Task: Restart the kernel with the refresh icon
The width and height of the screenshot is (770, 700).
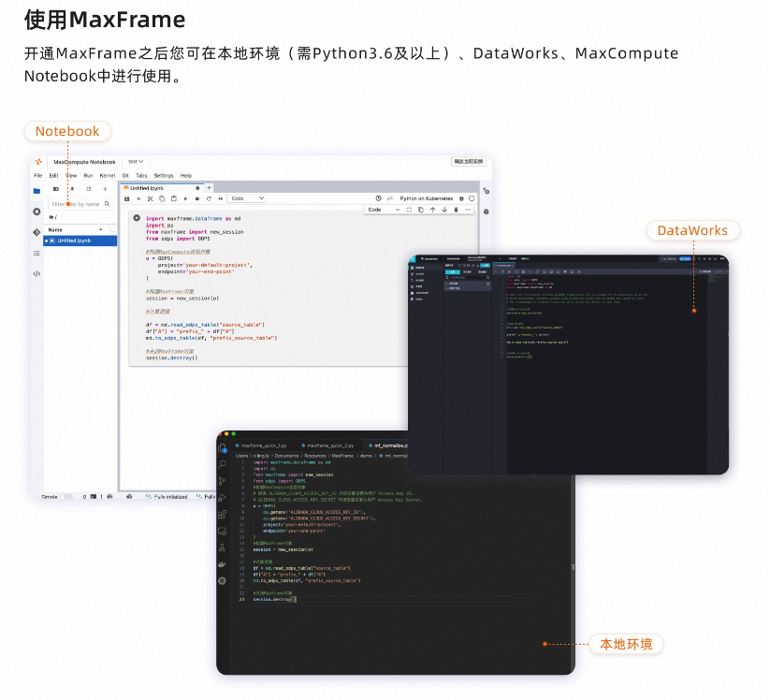Action: 209,198
